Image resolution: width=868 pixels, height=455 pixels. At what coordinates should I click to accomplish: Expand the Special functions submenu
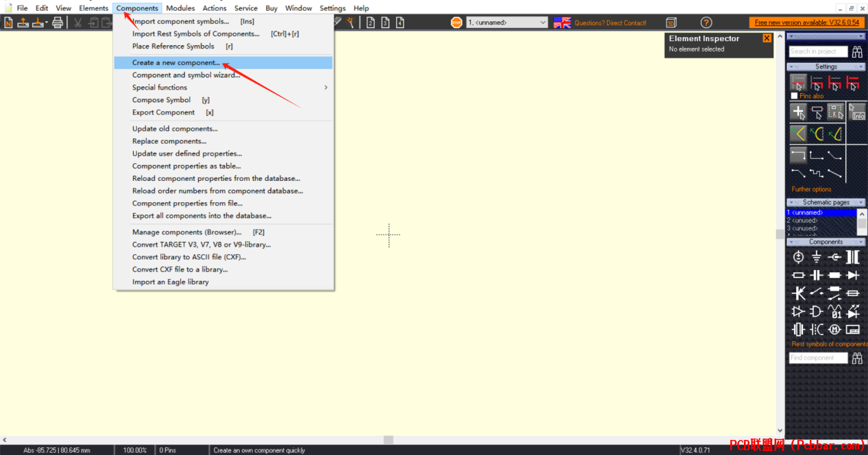click(x=224, y=88)
